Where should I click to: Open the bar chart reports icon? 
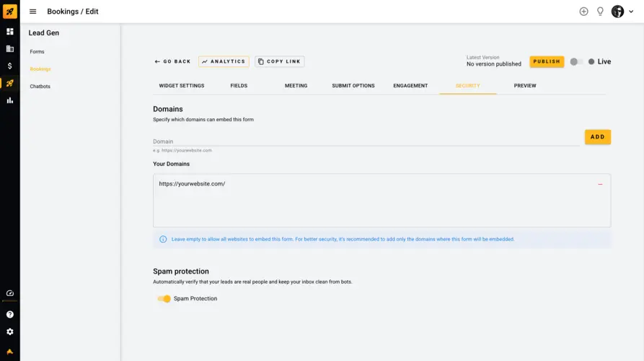tap(10, 100)
